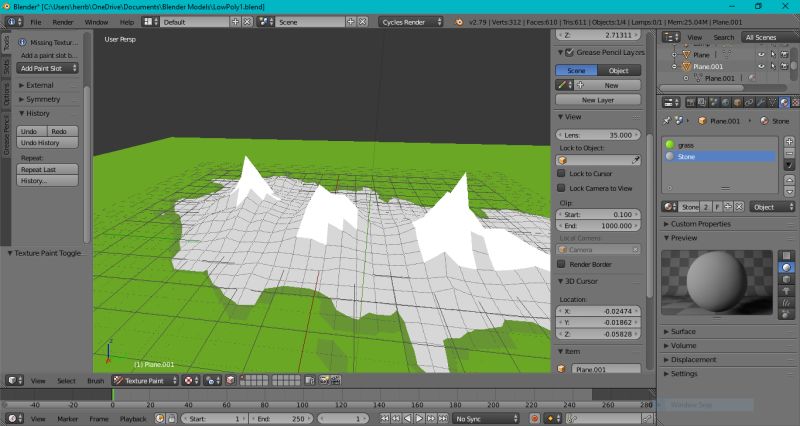Jump to the first frame of playback
The height and width of the screenshot is (426, 800).
click(x=385, y=419)
